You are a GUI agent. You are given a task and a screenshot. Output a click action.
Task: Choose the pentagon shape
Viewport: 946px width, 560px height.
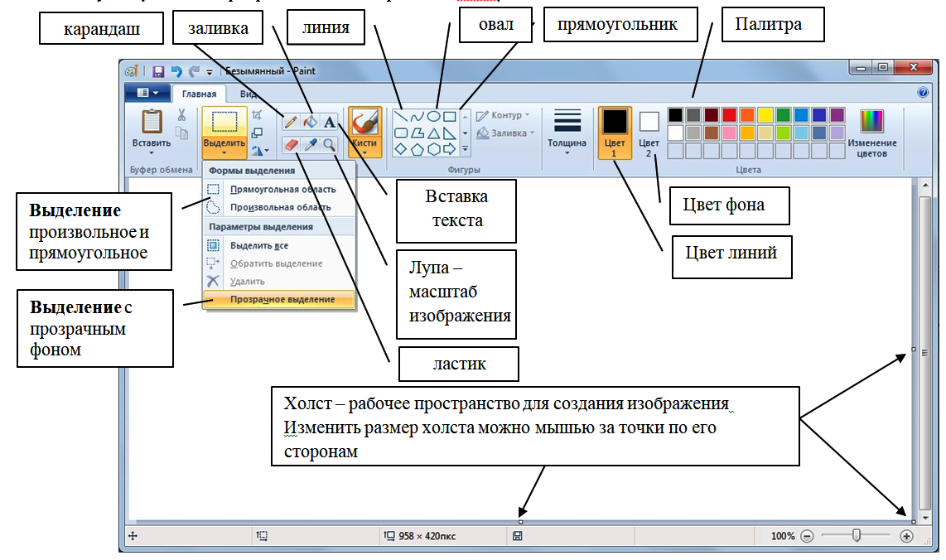(x=417, y=149)
